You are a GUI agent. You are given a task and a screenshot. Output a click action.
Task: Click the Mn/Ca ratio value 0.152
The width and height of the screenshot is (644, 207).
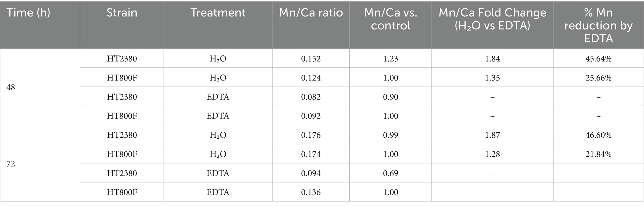point(311,59)
